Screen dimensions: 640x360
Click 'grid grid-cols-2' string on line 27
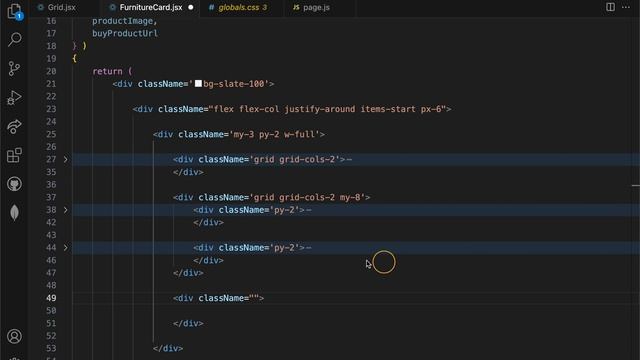tap(294, 160)
